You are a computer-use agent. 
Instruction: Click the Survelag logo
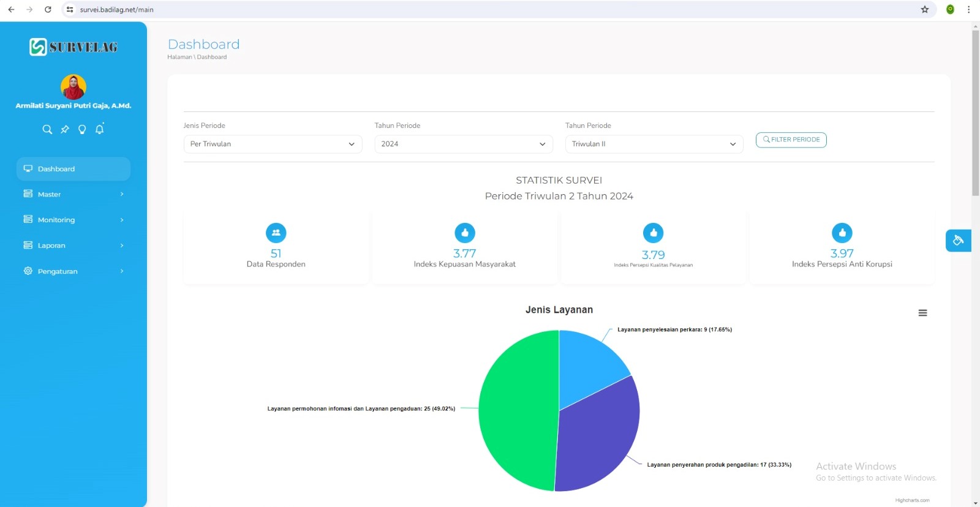(x=73, y=47)
